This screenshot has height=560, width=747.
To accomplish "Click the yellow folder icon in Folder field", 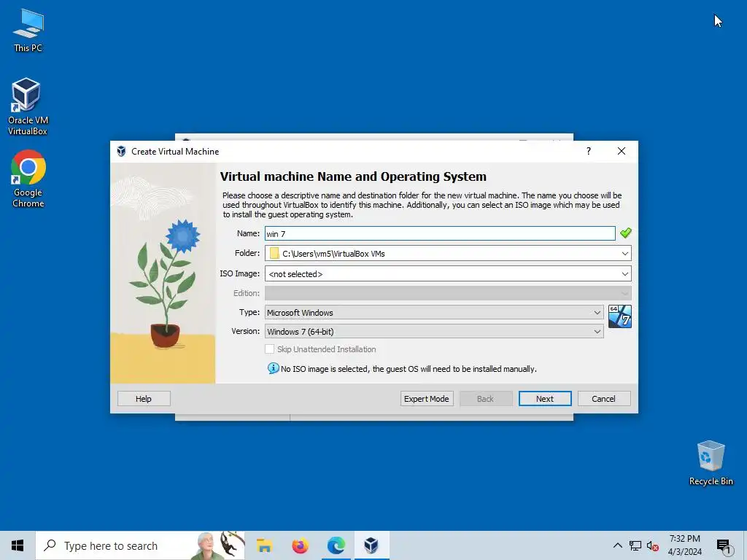I will (274, 253).
